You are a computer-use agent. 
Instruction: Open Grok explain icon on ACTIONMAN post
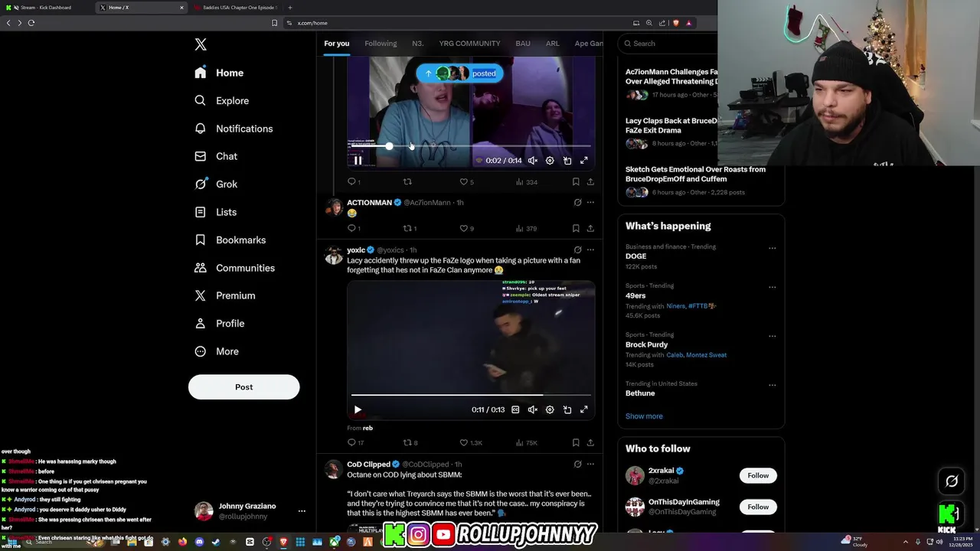point(577,203)
